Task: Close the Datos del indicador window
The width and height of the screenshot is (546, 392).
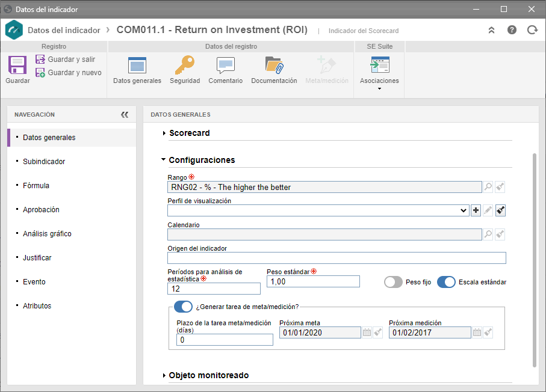Action: pos(532,9)
